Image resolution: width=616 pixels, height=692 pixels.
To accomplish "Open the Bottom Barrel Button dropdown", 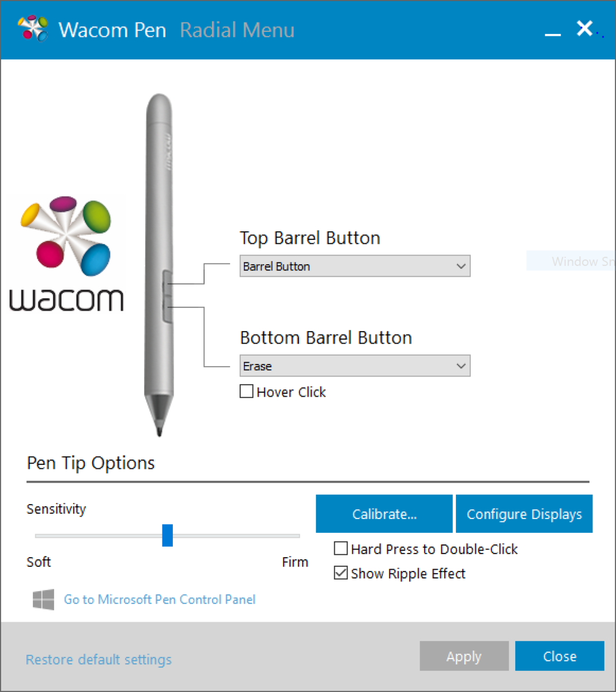I will pos(354,366).
